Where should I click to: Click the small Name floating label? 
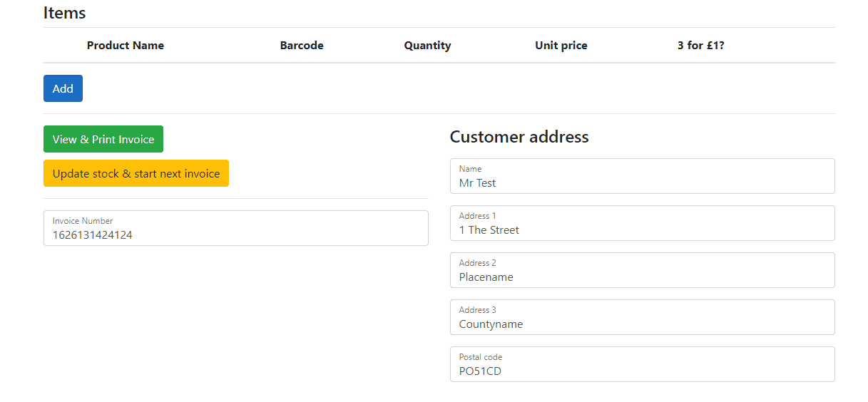pyautogui.click(x=470, y=169)
